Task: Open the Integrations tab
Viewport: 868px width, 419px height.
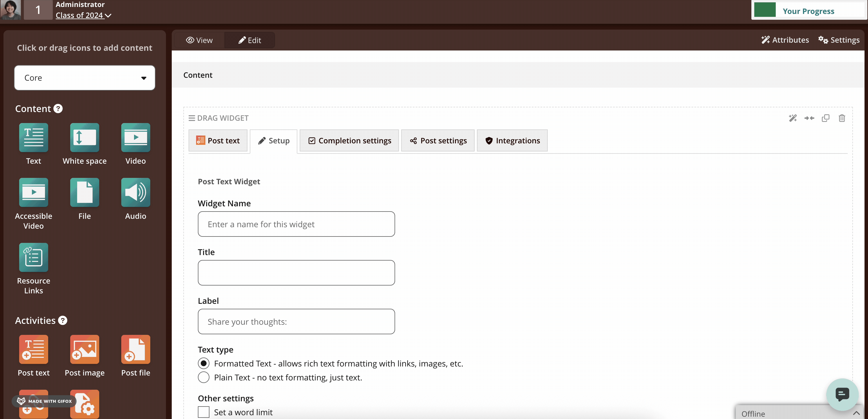Action: [512, 140]
